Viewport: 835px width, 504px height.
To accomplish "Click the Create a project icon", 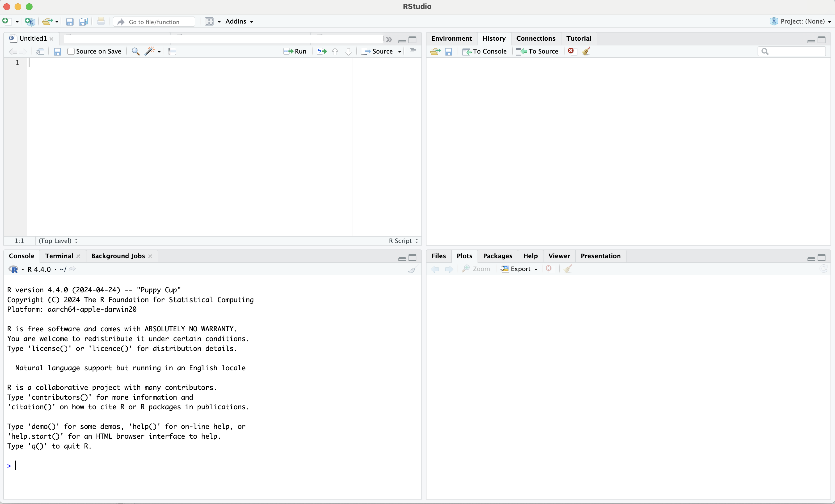I will click(x=30, y=22).
